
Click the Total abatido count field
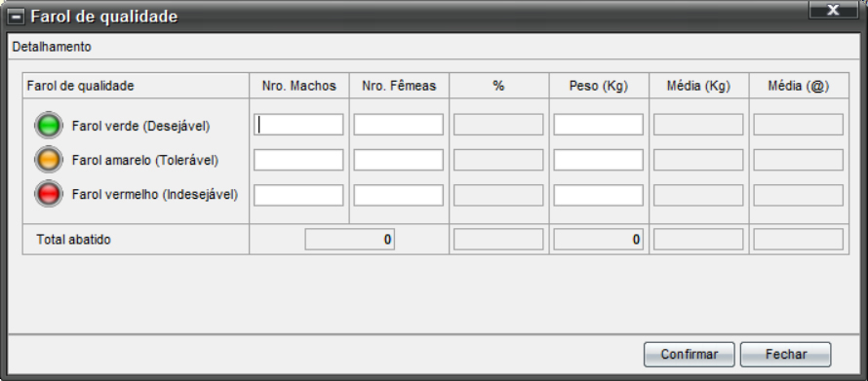[x=350, y=240]
